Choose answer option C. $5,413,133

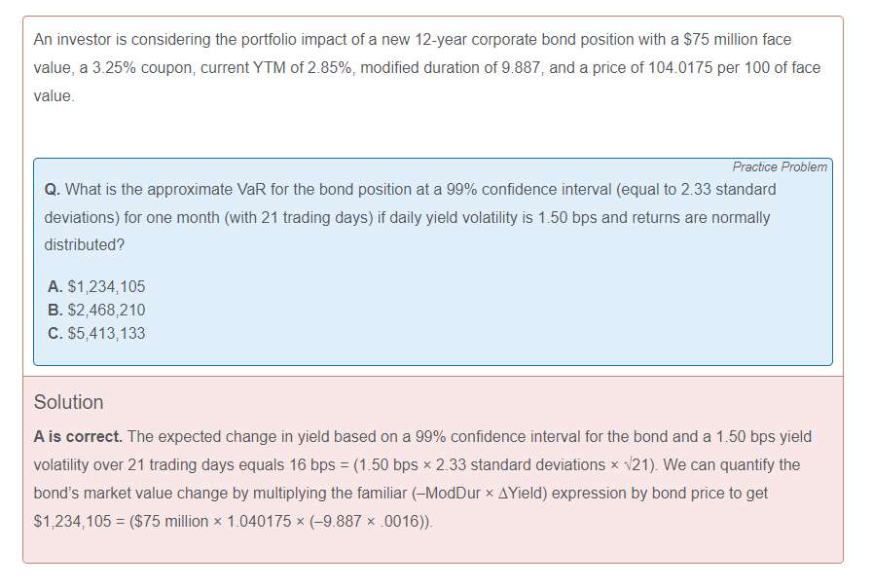(96, 333)
